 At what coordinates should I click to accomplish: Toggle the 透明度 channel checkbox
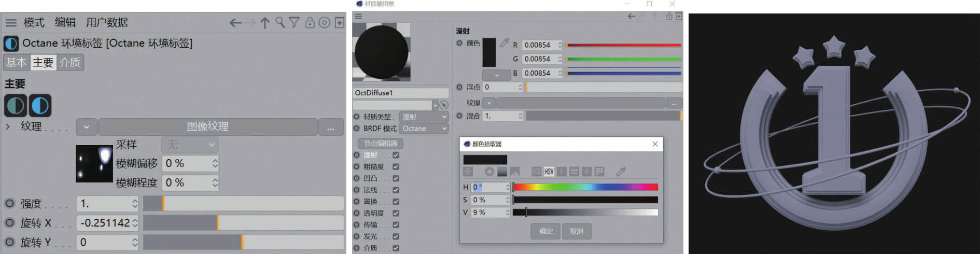tap(396, 213)
